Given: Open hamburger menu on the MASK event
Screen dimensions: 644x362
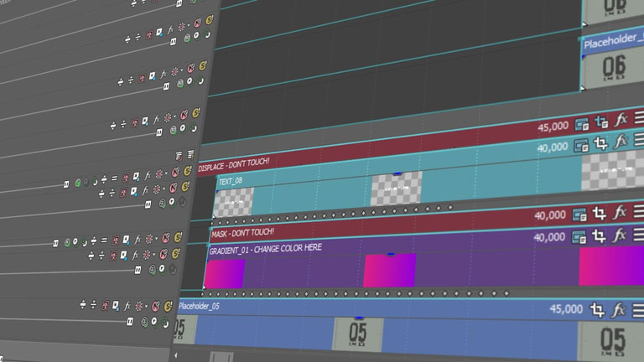Looking at the screenshot, I should [638, 212].
